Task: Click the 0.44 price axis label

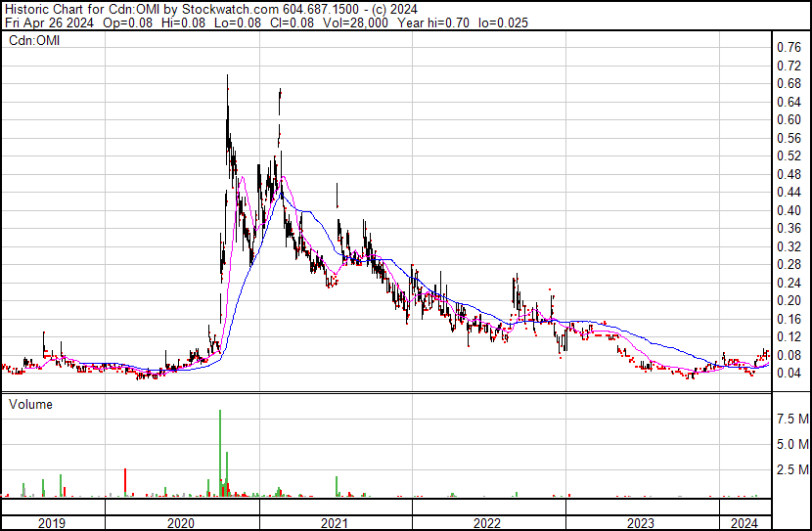Action: click(789, 192)
